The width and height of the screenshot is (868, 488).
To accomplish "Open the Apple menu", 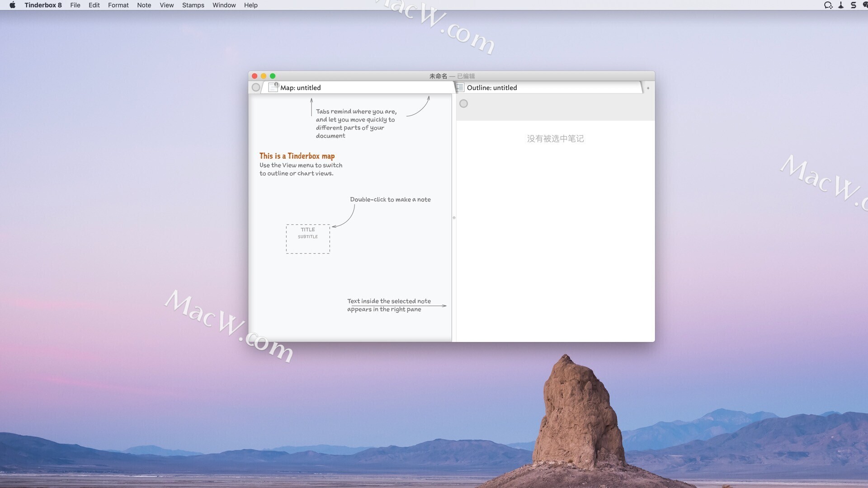I will coord(12,5).
